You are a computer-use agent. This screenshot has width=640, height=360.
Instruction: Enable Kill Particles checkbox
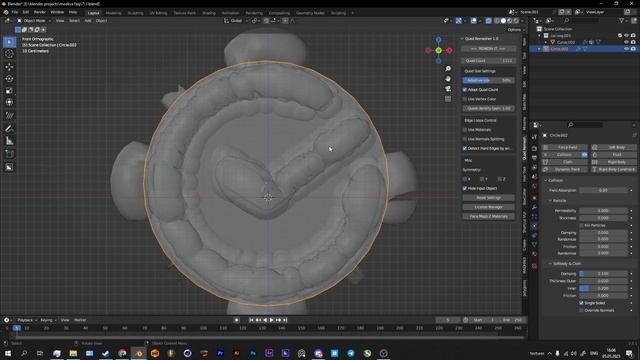(x=582, y=225)
